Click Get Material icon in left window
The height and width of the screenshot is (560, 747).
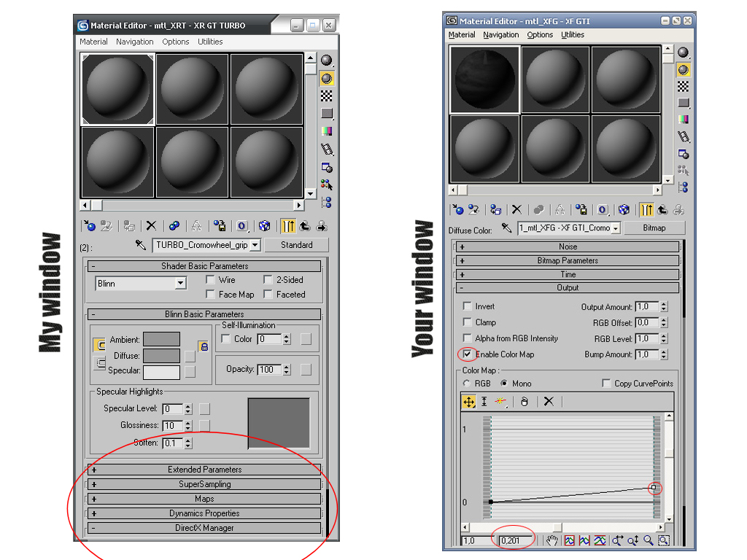[89, 226]
